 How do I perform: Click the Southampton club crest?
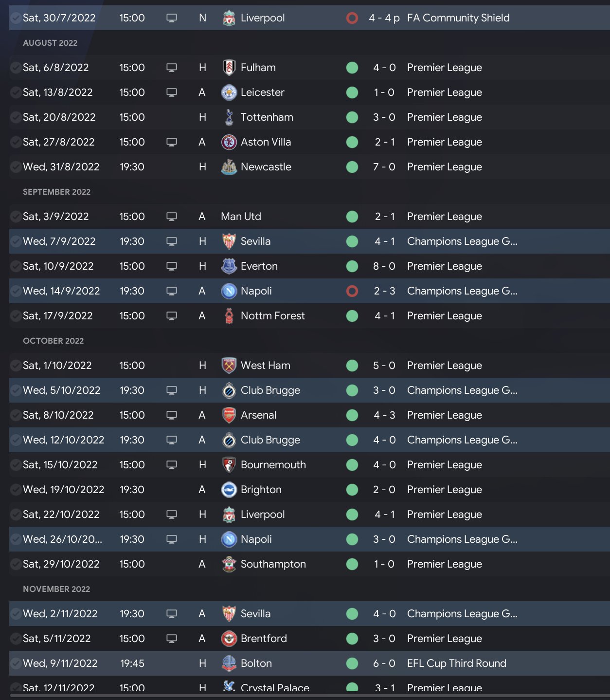click(229, 564)
